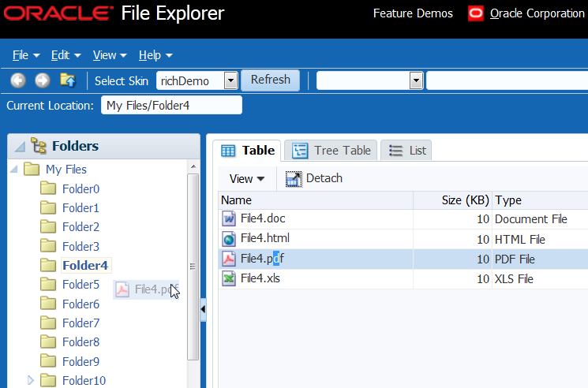Switch to the List tab
Image resolution: width=588 pixels, height=388 pixels.
[x=406, y=151]
